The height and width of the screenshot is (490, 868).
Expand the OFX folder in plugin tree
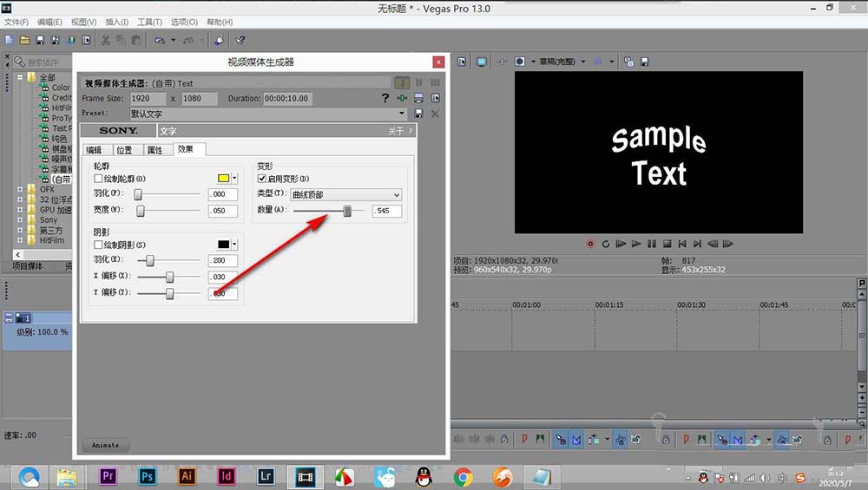[21, 189]
